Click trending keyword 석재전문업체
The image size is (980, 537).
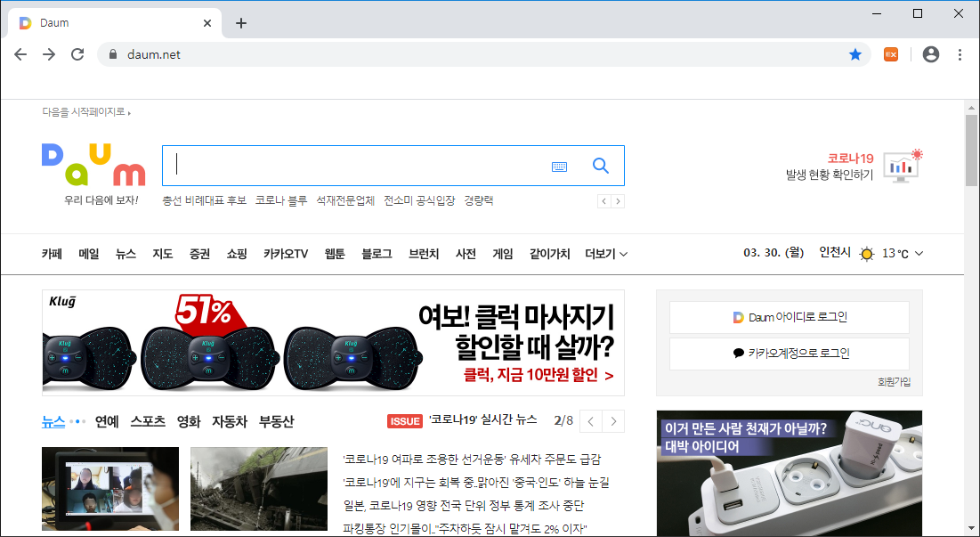(x=345, y=200)
